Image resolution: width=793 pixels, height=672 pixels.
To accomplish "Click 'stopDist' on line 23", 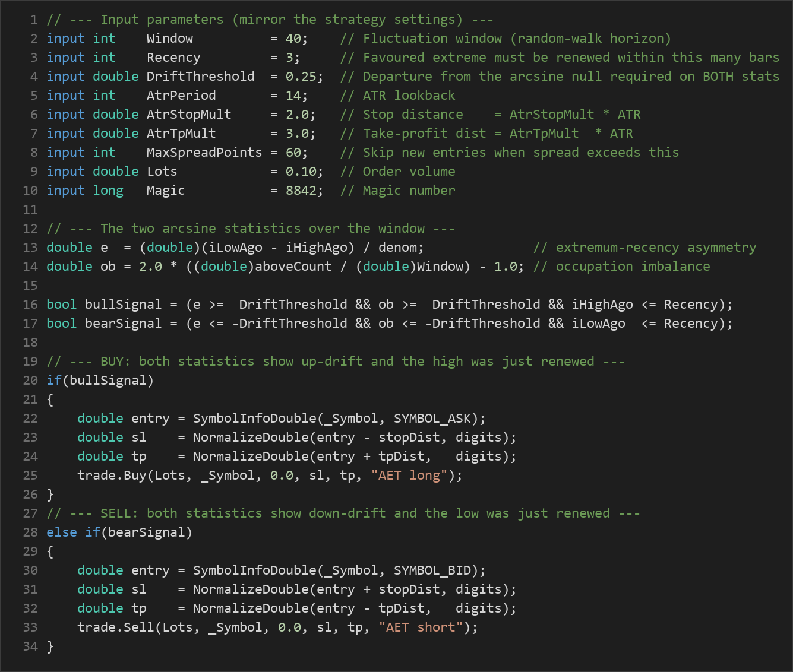I will point(409,438).
